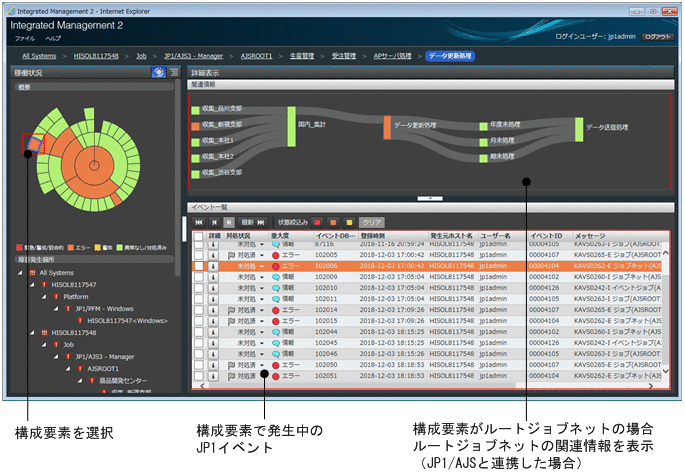Select the 国内_集計 green bar node
This screenshot has height=475, width=685.
[291, 126]
